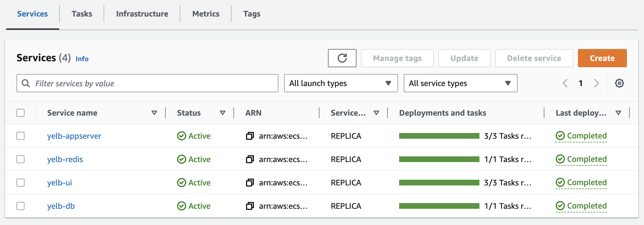Click REPLICA cell in yelb-redis row
This screenshot has width=644, height=225.
pyautogui.click(x=346, y=159)
